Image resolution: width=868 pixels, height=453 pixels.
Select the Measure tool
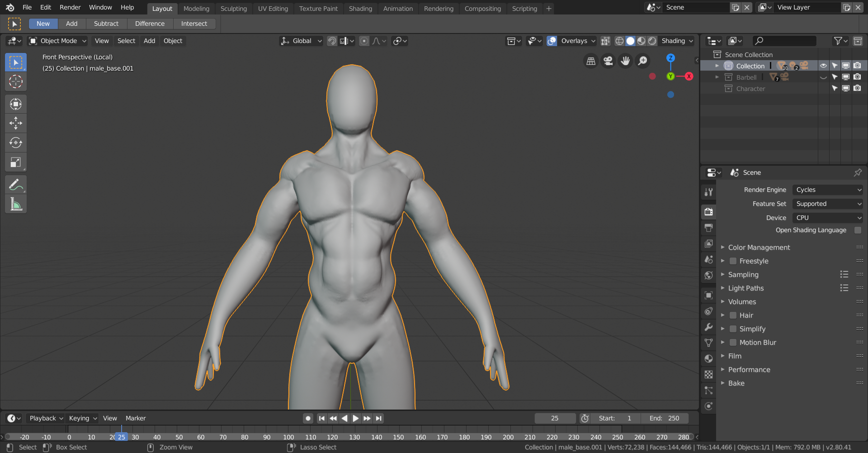click(16, 204)
